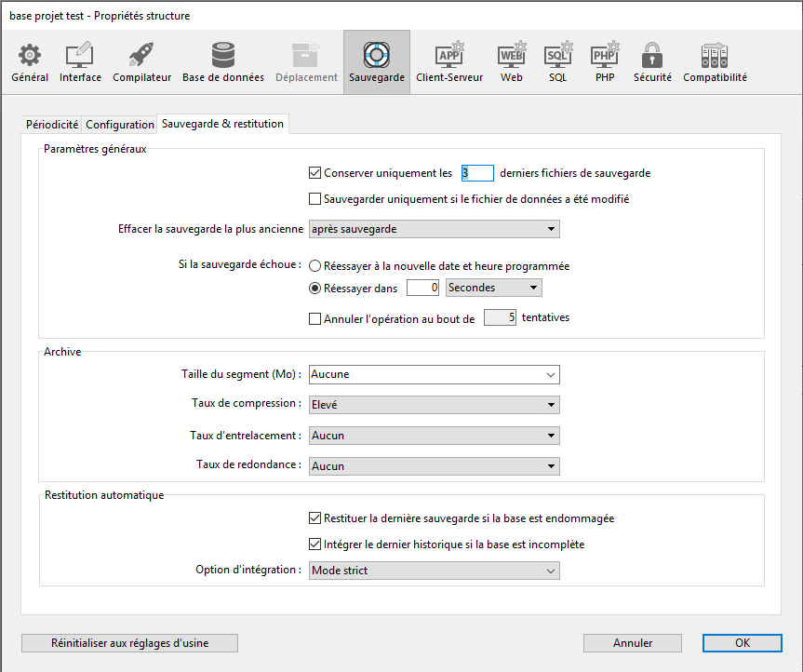Viewport: 803px width, 672px height.
Task: Enable Sauvegarder uniquement si fichier modifié
Action: coord(315,198)
